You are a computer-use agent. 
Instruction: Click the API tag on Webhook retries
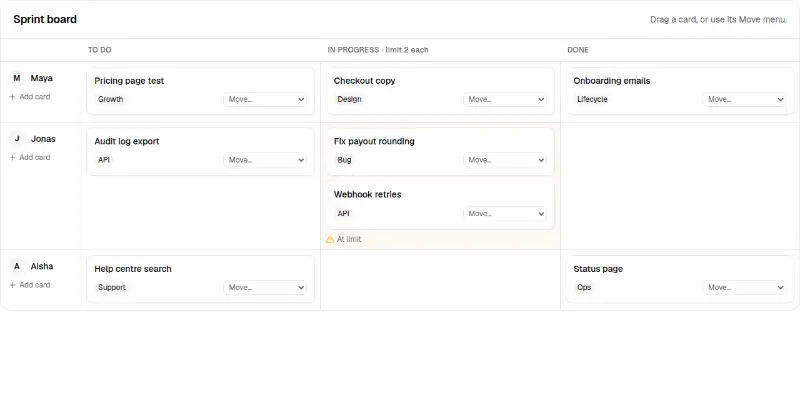pos(343,214)
